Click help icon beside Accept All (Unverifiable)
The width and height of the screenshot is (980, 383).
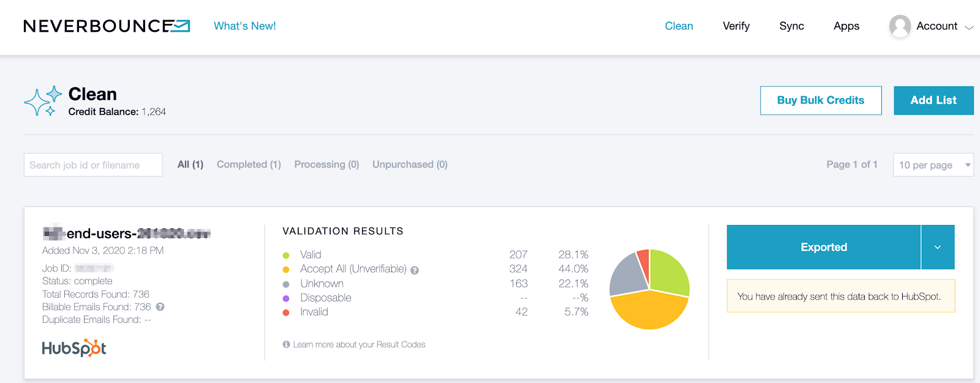415,270
